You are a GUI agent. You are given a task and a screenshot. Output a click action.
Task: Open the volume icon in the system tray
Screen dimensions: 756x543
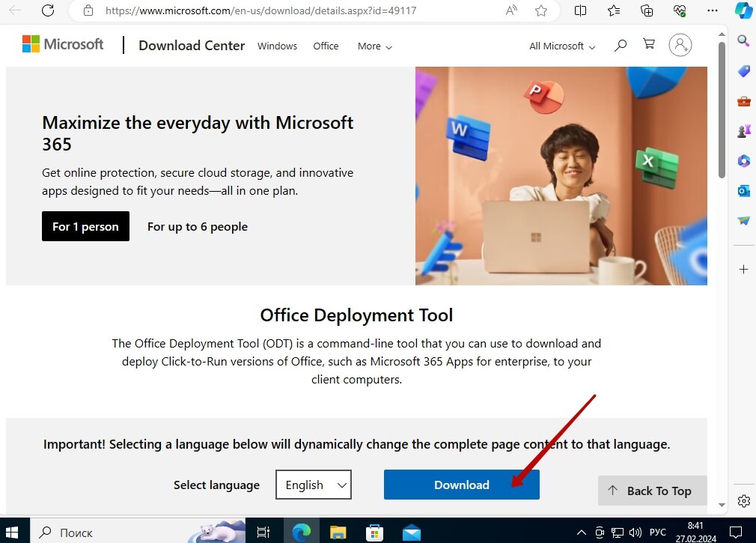point(635,533)
